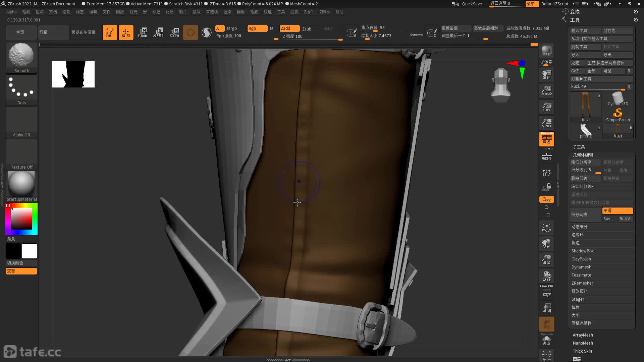Click the Frame center-point icon

(546, 228)
